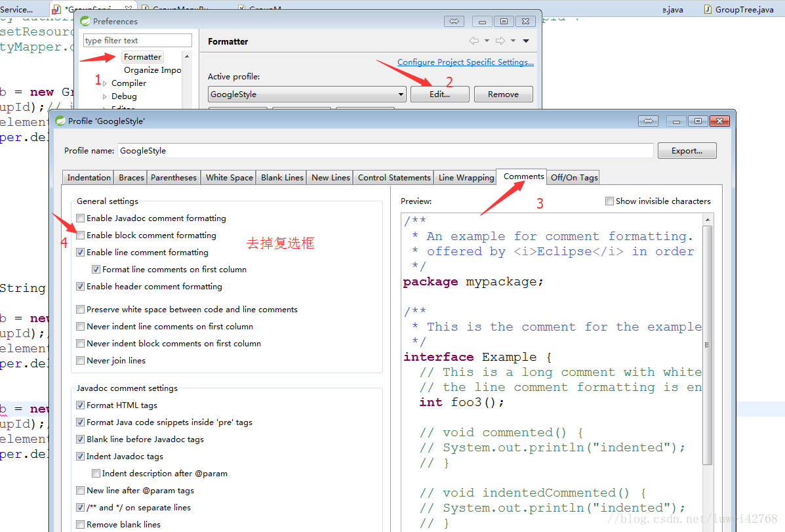Switch to the New Lines tab
This screenshot has height=532, width=785.
click(x=331, y=177)
